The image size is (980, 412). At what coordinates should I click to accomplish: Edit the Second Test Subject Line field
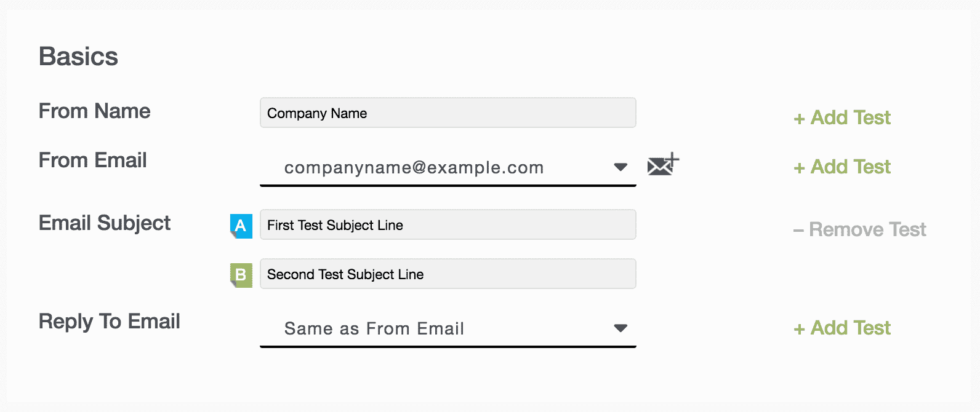448,274
